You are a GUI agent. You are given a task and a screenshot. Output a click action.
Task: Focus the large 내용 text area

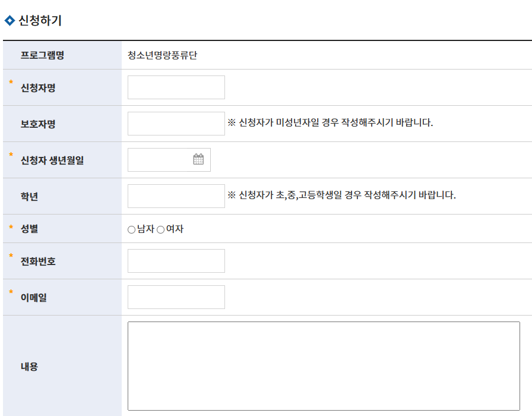(x=324, y=366)
